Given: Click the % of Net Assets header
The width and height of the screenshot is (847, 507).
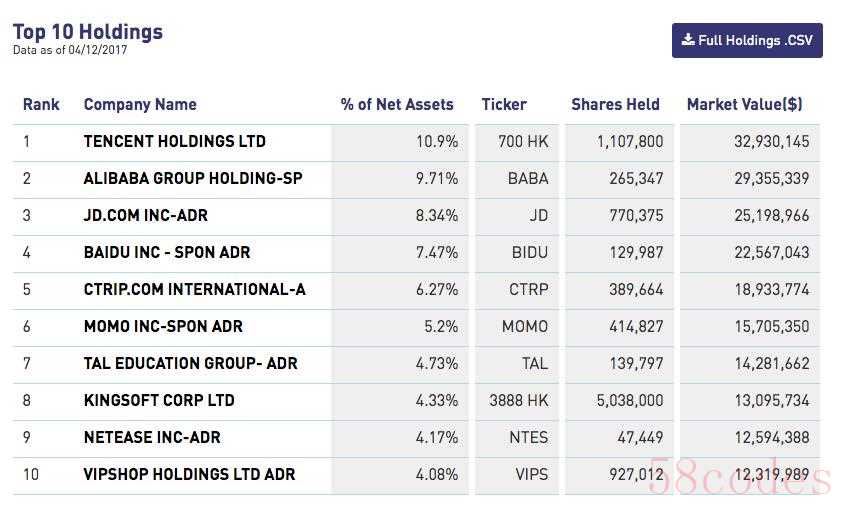Looking at the screenshot, I should [397, 104].
